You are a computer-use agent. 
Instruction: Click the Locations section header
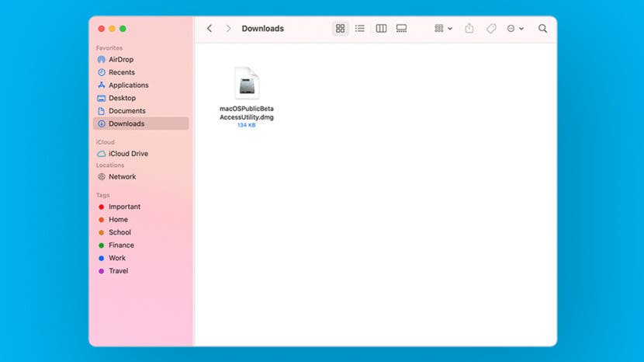109,165
